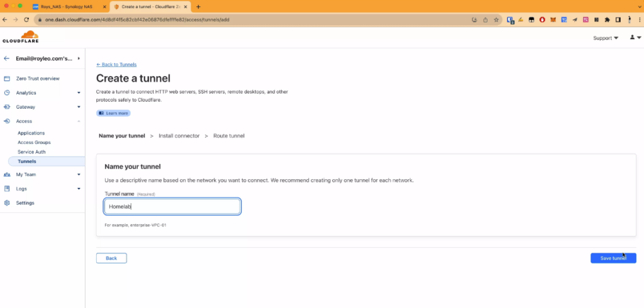Open the Chrome three-dot menu

pos(639,19)
